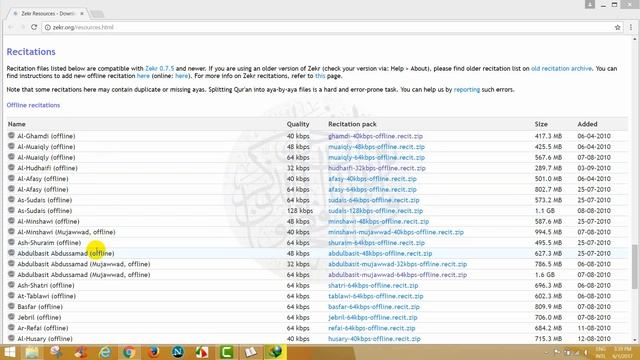
Task: Click the Recitation pack column header
Action: [352, 124]
